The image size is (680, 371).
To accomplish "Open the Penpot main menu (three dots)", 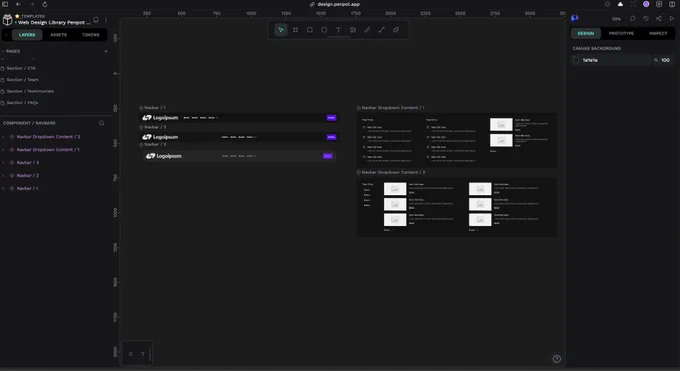I will 106,20.
